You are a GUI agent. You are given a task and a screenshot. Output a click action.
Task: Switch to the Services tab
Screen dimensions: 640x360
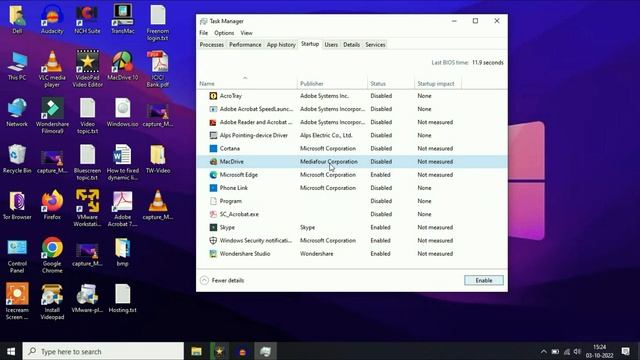click(375, 44)
